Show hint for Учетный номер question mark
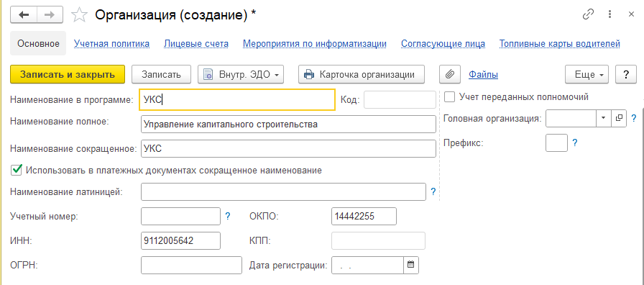The height and width of the screenshot is (285, 644). 228,216
